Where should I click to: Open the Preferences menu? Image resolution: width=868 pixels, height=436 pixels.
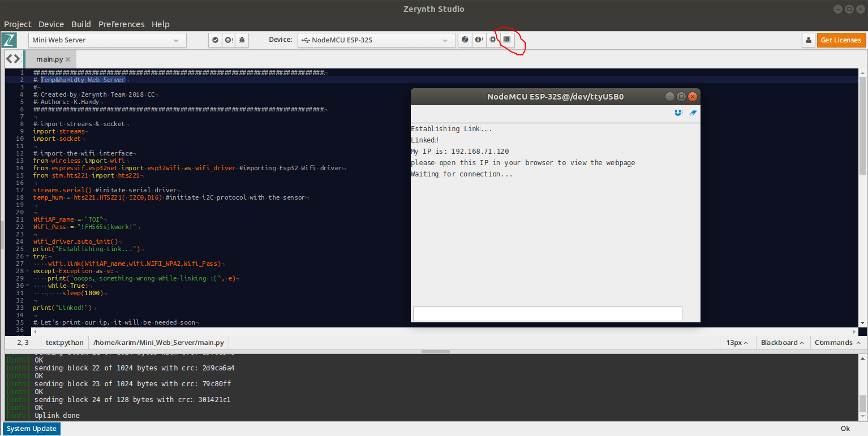click(x=121, y=24)
